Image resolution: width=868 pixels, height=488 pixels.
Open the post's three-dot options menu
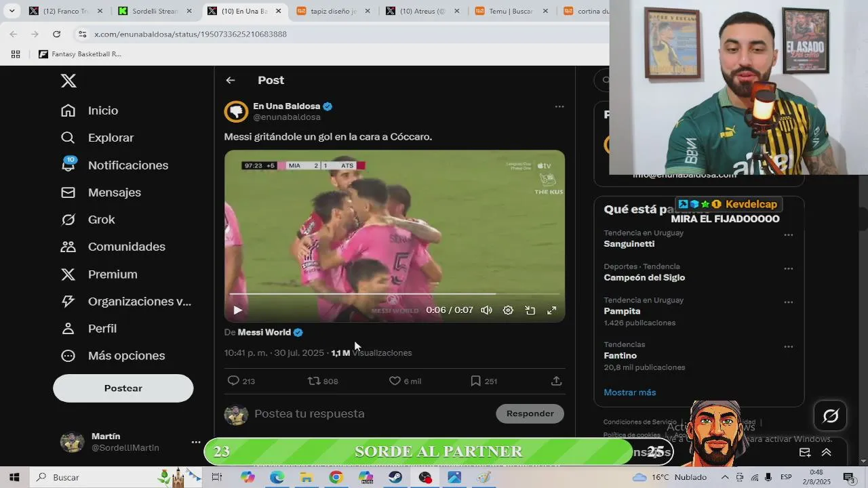[x=559, y=106]
